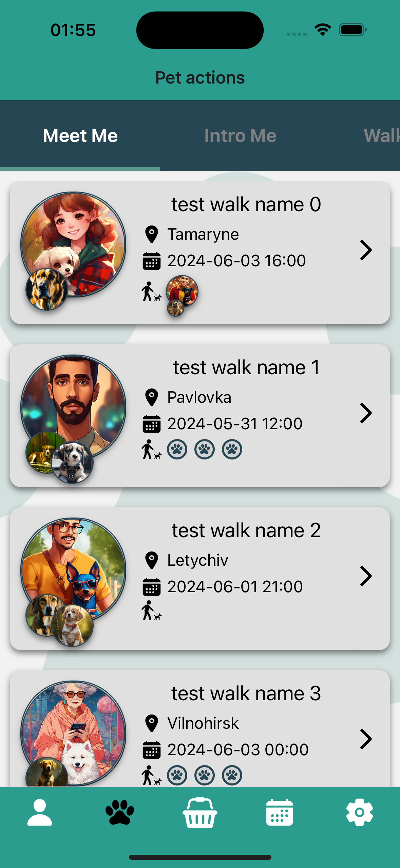Select the third paw slot in test walk name 3

point(232,775)
